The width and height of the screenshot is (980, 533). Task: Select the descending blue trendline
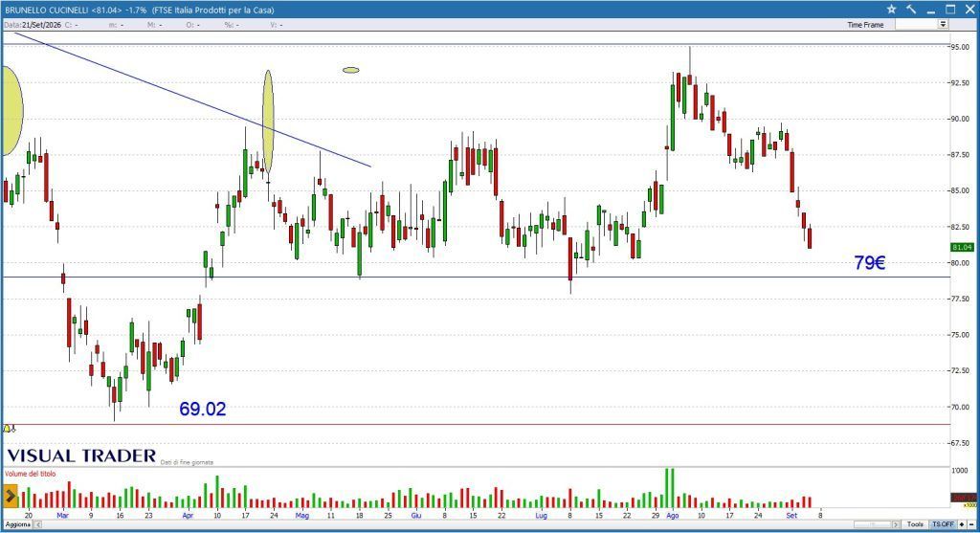(x=192, y=100)
